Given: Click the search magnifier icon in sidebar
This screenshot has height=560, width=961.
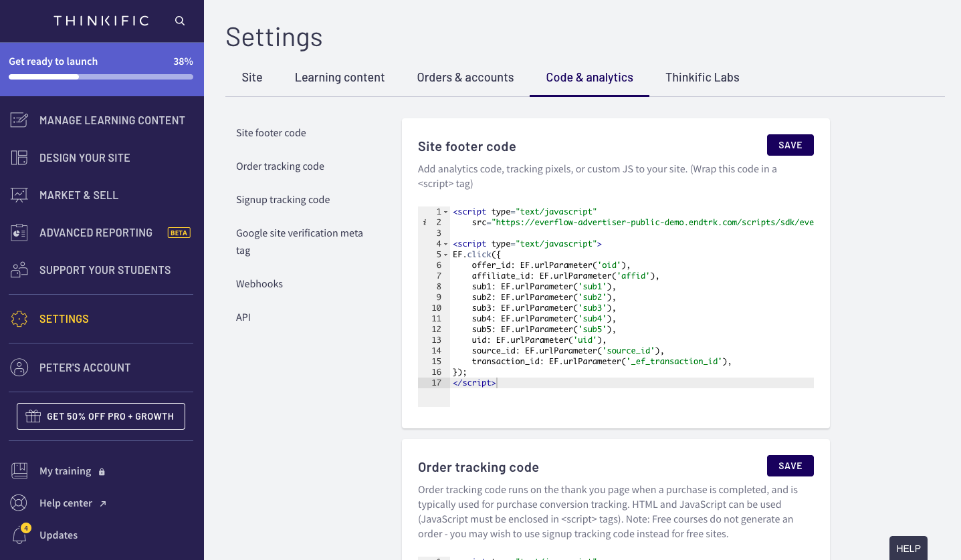Looking at the screenshot, I should tap(180, 21).
